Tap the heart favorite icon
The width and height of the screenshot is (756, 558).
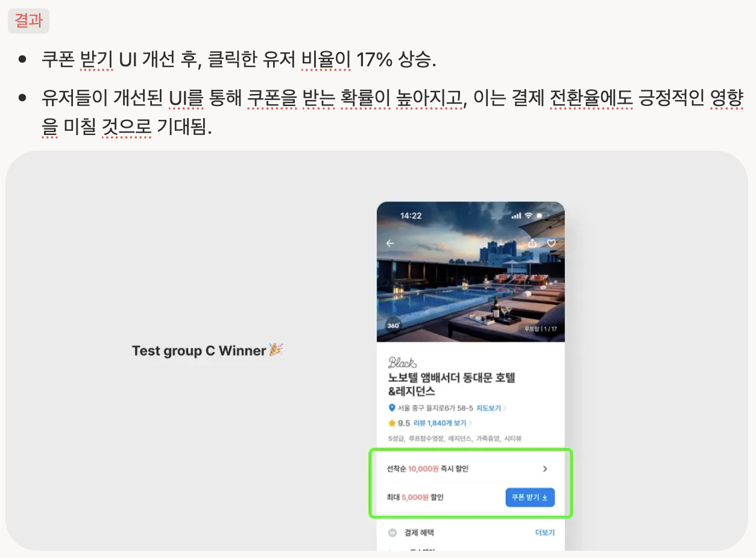[x=551, y=243]
